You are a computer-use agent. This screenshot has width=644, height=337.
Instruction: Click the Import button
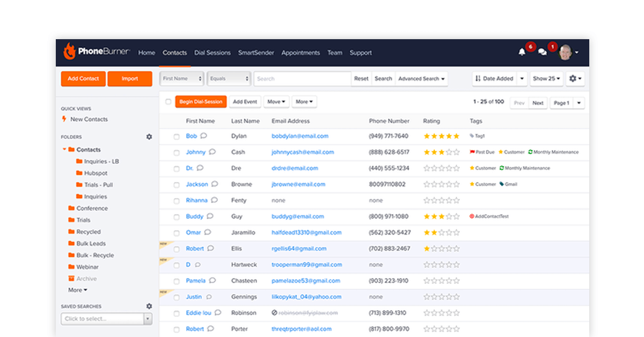pos(130,78)
